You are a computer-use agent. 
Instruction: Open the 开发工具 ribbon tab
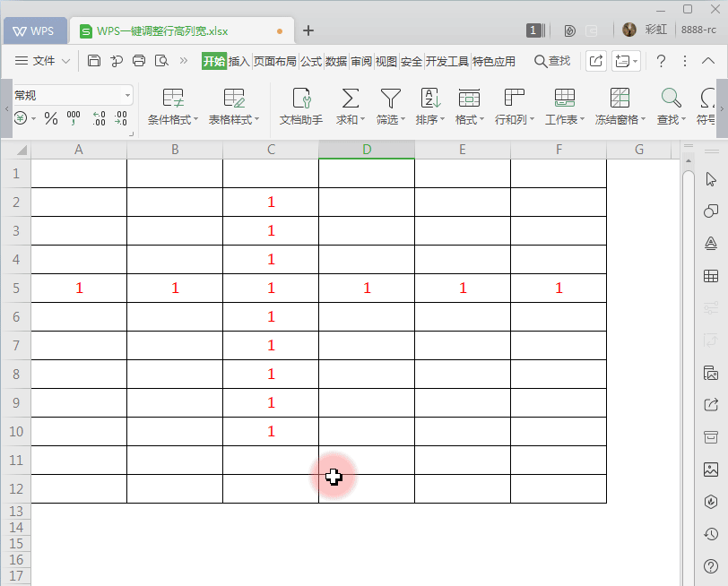click(447, 61)
